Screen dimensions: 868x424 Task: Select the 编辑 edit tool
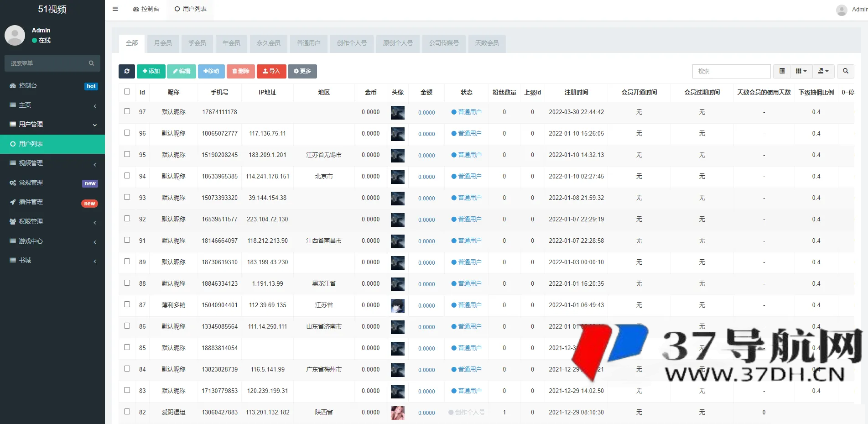182,71
